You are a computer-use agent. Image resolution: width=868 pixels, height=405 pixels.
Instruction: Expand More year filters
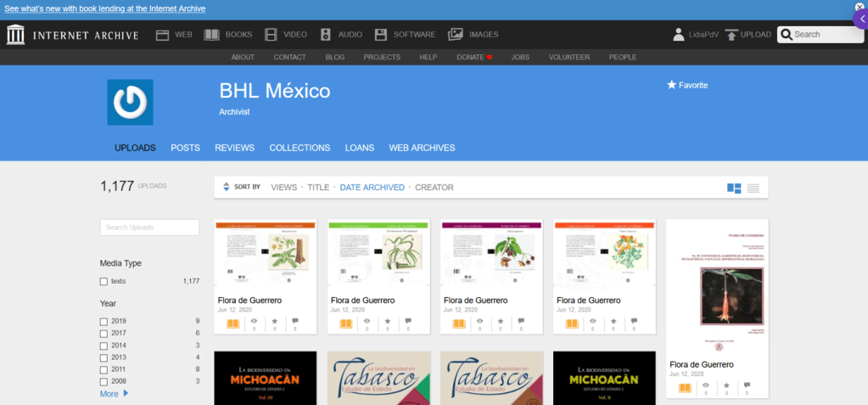tap(114, 394)
